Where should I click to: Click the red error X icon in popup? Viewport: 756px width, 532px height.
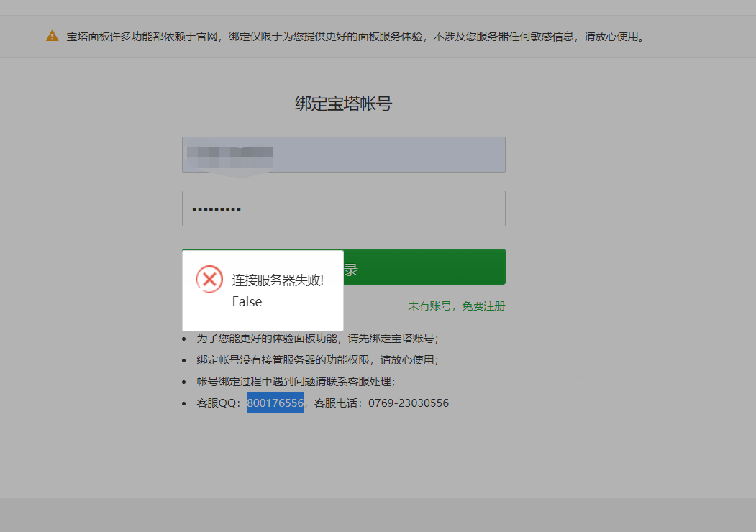(x=210, y=279)
